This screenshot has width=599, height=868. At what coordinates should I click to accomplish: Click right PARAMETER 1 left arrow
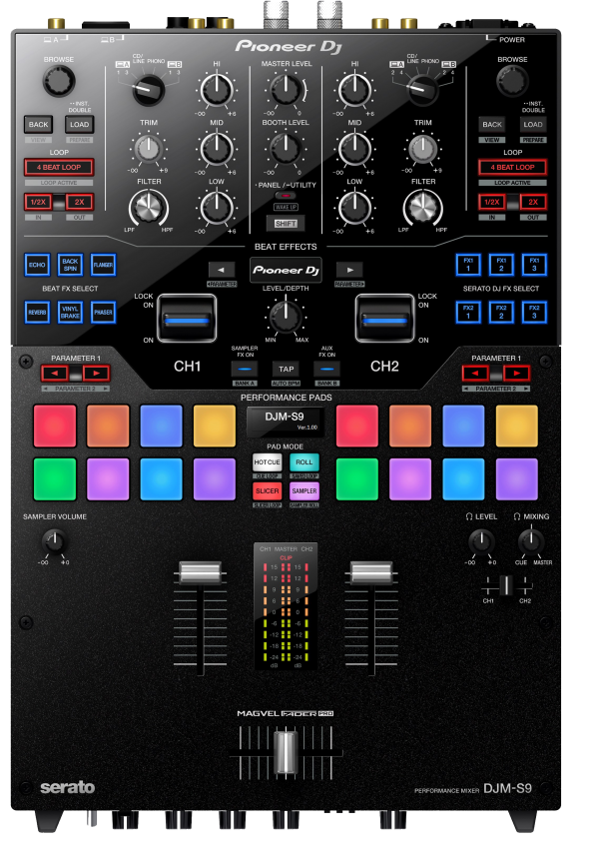point(475,374)
